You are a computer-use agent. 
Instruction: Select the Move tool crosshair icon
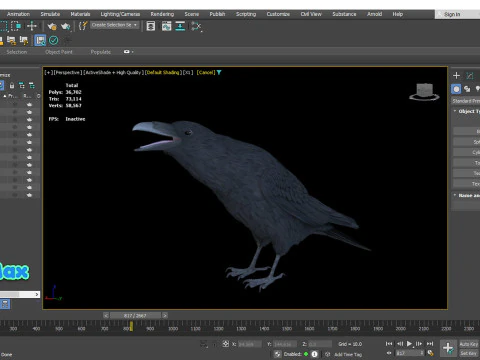coord(32,26)
